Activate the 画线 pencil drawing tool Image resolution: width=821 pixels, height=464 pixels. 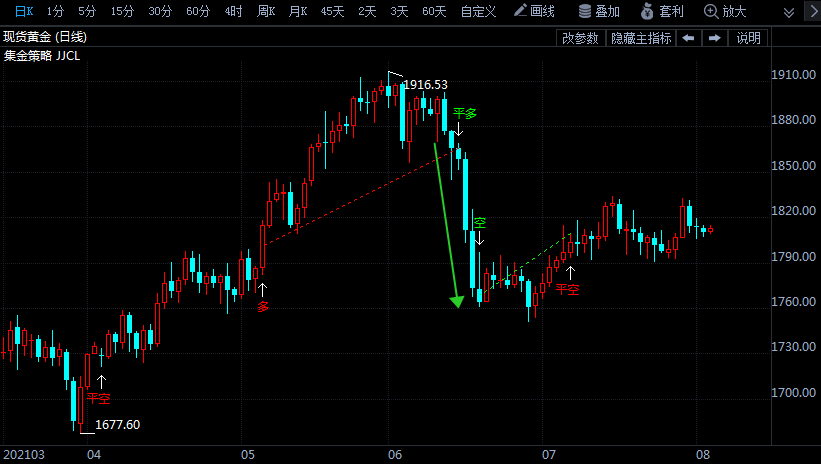point(534,11)
